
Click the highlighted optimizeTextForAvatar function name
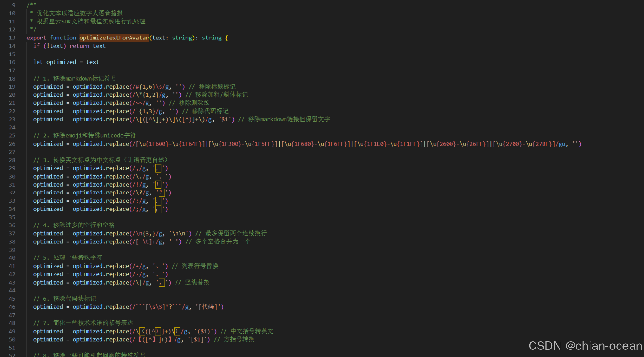coord(114,38)
